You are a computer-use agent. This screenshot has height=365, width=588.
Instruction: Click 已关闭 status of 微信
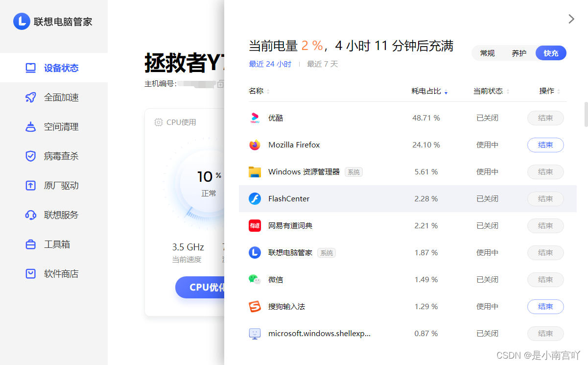click(x=487, y=280)
